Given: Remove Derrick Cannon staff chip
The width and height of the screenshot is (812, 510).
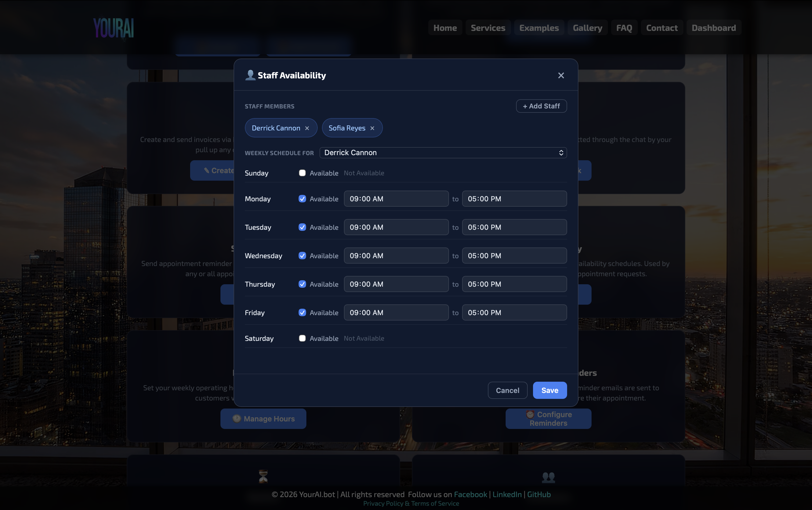Looking at the screenshot, I should tap(307, 128).
